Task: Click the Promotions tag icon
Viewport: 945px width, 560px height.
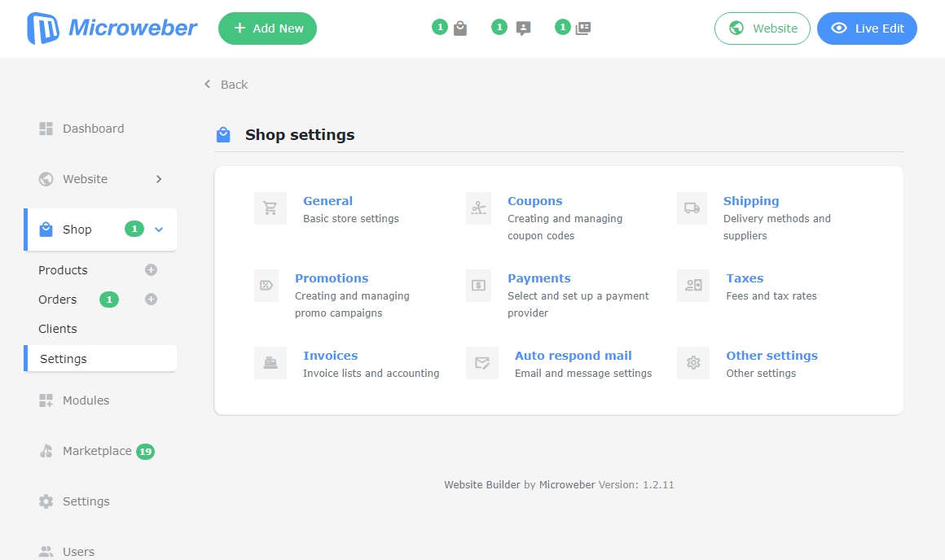Action: click(x=266, y=286)
